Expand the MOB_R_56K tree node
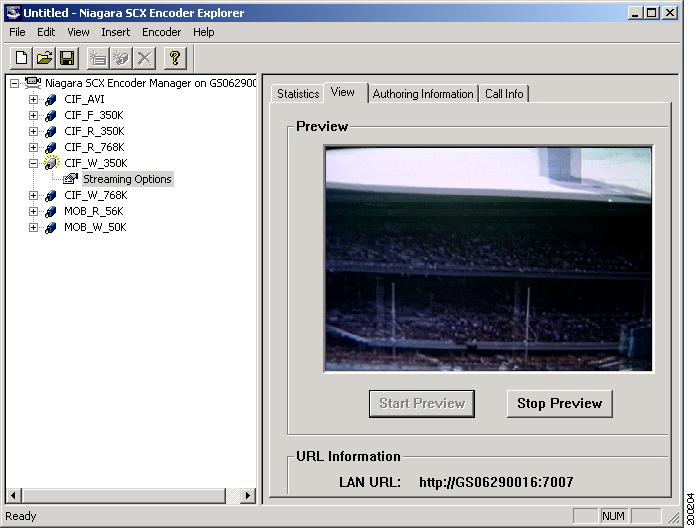The width and height of the screenshot is (696, 528). pos(33,211)
